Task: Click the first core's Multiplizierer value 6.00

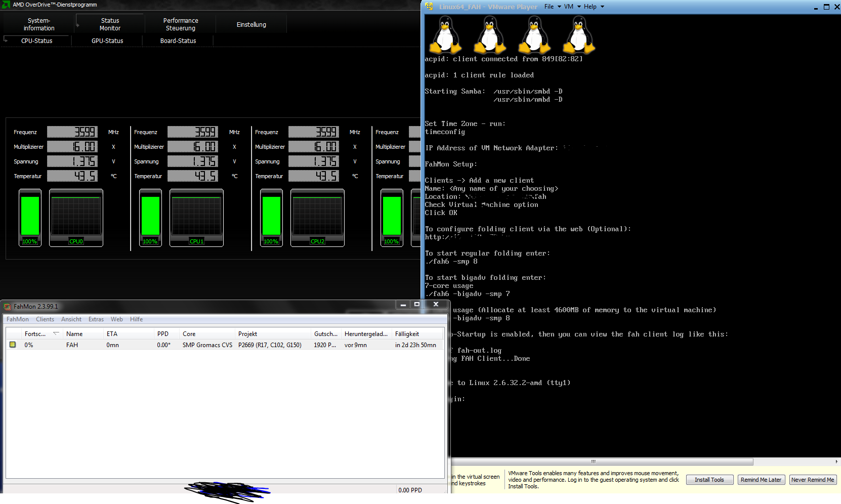Action: (72, 147)
